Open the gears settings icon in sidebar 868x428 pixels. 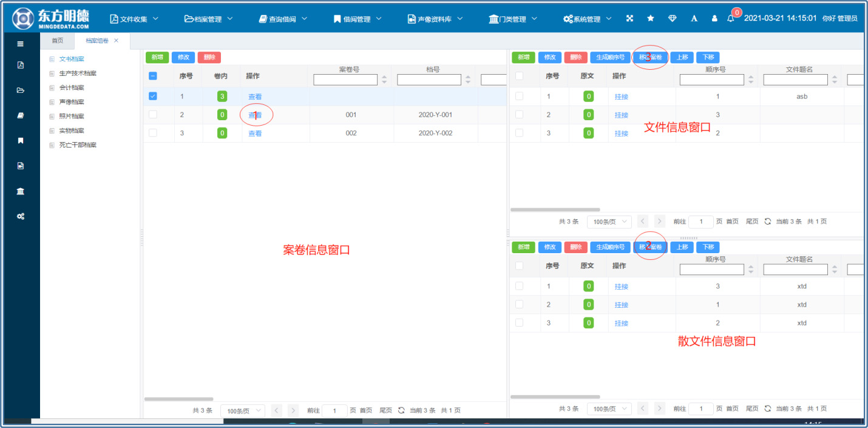pos(21,216)
